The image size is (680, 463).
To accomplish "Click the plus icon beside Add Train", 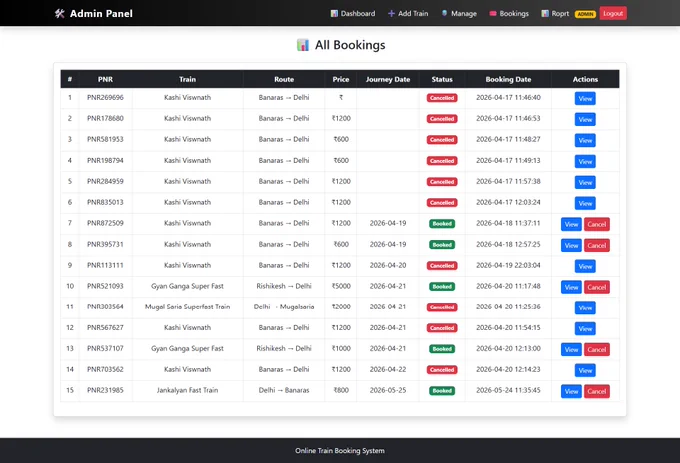I will tap(391, 13).
